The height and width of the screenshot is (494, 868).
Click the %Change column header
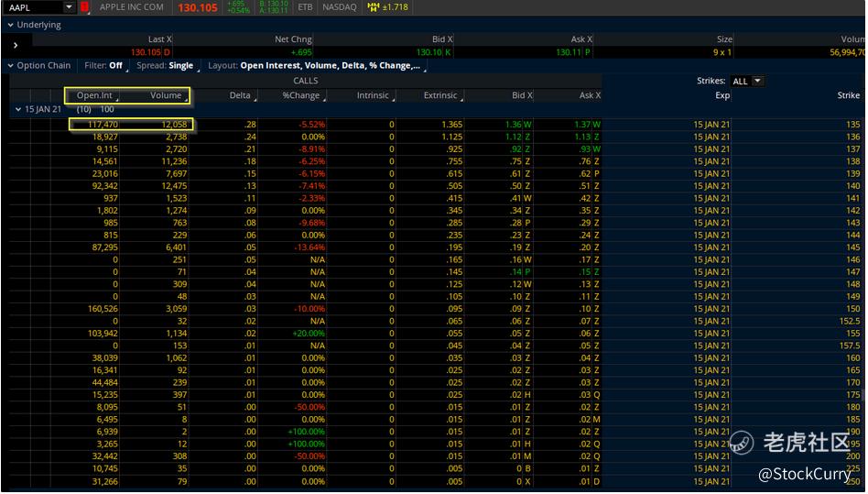point(301,95)
